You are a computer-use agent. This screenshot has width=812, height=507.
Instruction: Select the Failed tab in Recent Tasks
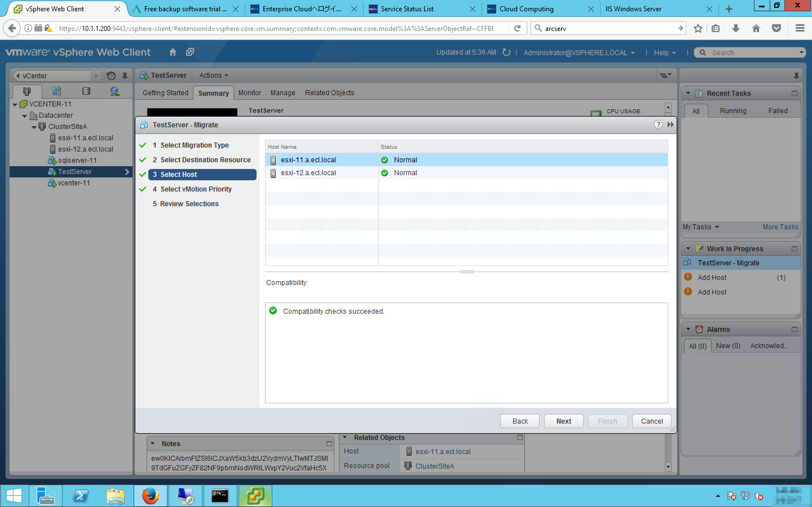777,111
